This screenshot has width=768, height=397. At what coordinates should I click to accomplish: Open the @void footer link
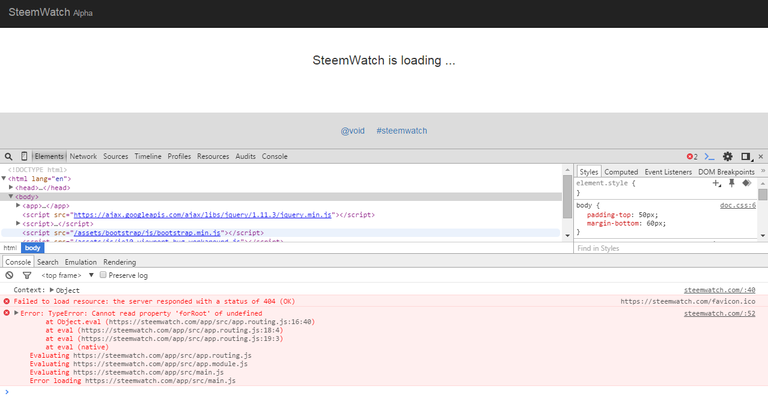point(353,131)
